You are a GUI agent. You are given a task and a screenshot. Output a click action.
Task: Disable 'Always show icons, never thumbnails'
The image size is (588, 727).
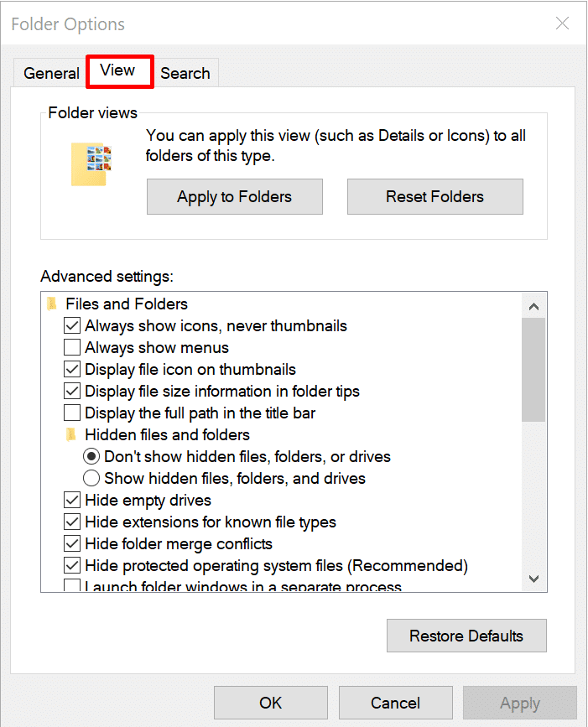click(72, 325)
